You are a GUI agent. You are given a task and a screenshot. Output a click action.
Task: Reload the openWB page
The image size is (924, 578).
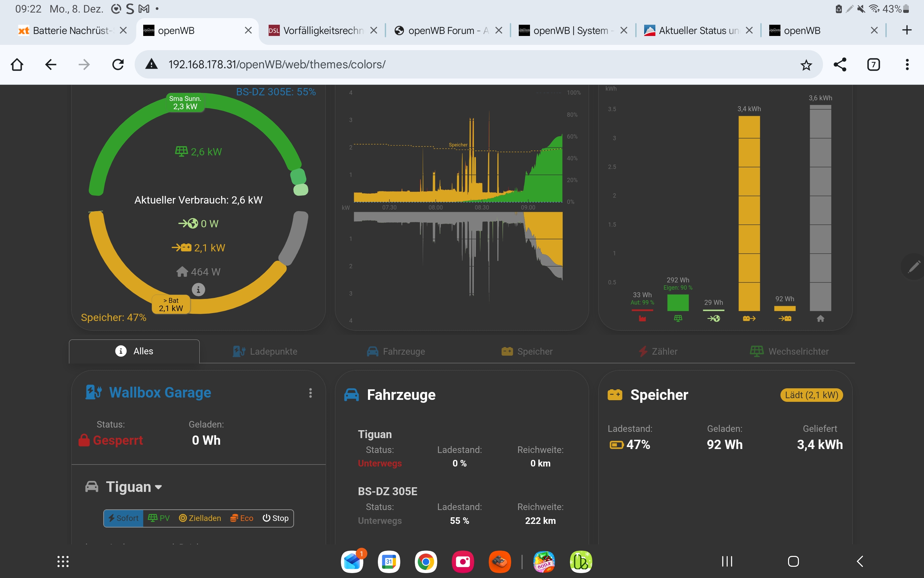[118, 65]
